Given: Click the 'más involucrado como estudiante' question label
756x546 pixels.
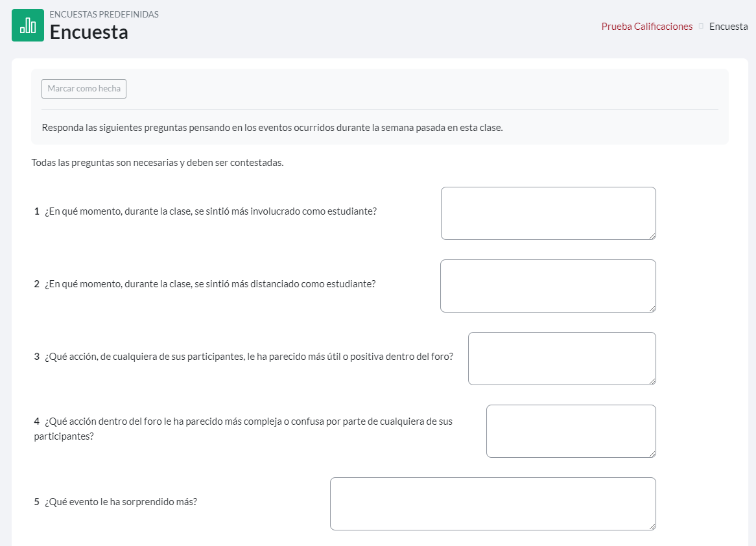Looking at the screenshot, I should pos(210,211).
